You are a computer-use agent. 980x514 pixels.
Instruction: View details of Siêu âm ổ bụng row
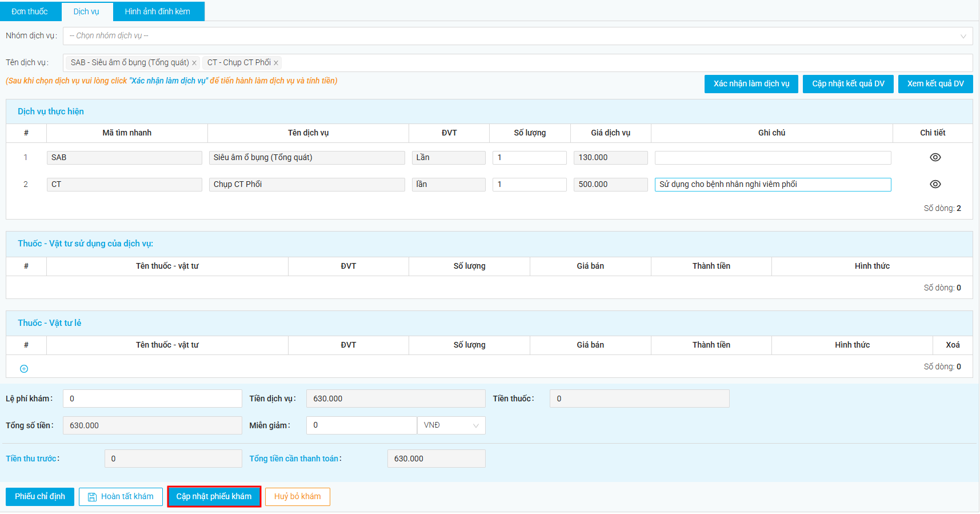coord(935,157)
